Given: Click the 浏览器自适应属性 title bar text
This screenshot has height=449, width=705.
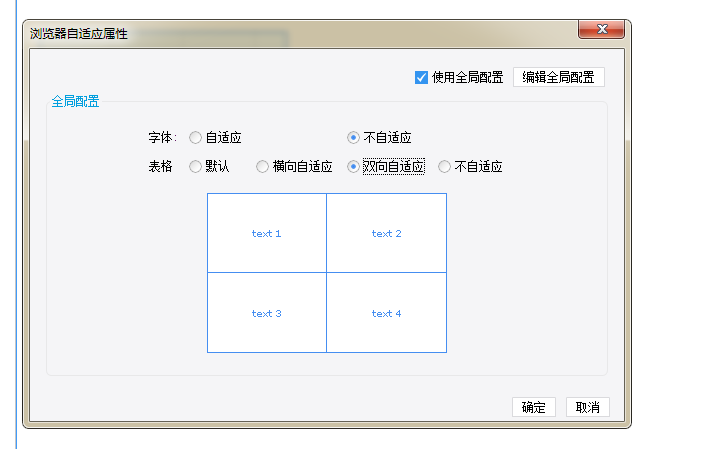Looking at the screenshot, I should [x=79, y=34].
